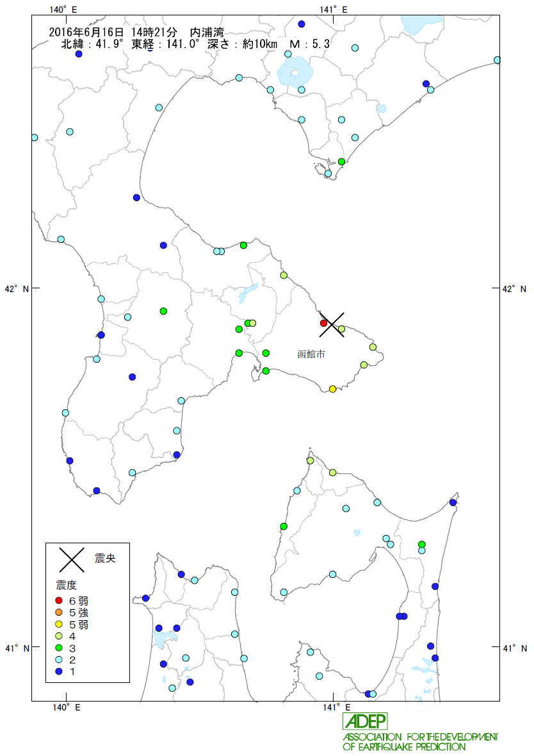
Task: Click the 東経:141.0° longitude text
Action: point(165,44)
